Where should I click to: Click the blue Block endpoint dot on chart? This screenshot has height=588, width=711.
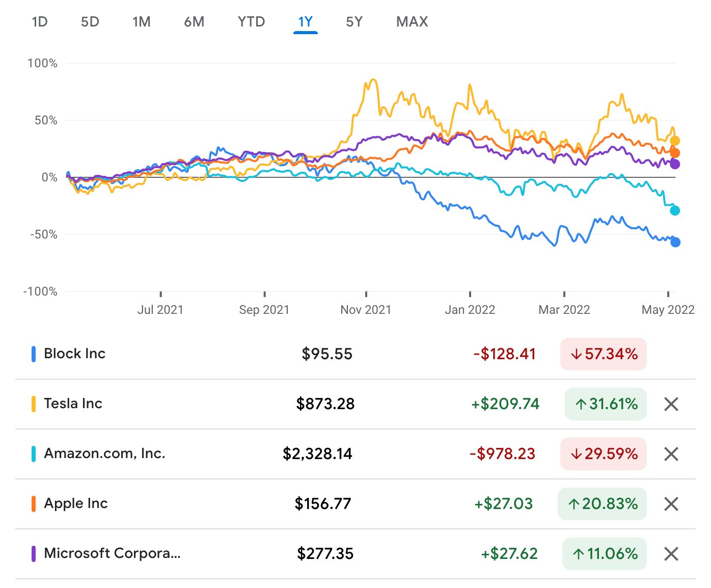pos(675,243)
